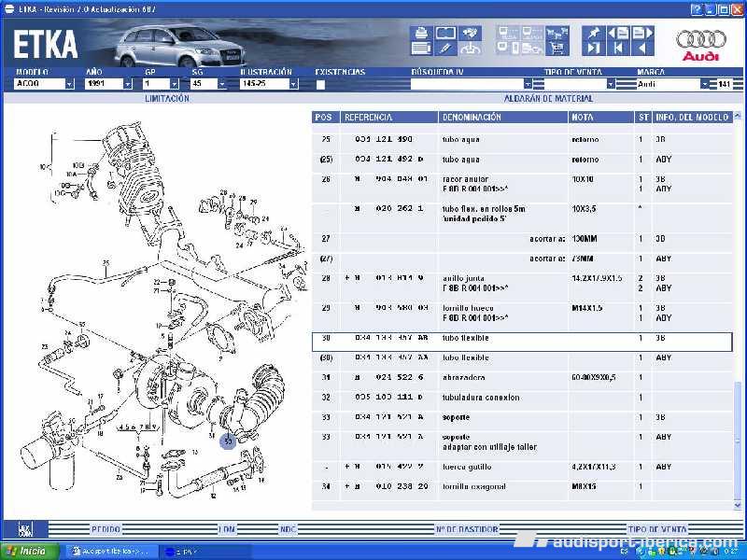Click the pushpin icon in the toolbar
747x560 pixels.
coord(594,33)
